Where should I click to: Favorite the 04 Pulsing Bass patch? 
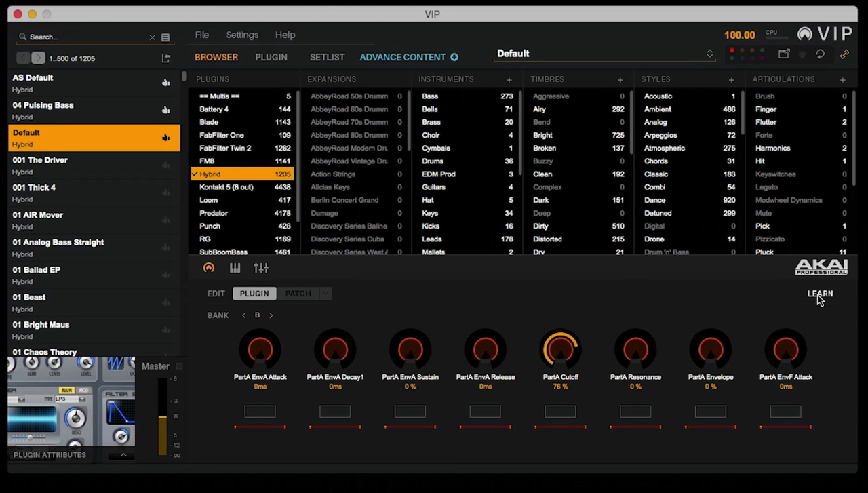pos(165,110)
